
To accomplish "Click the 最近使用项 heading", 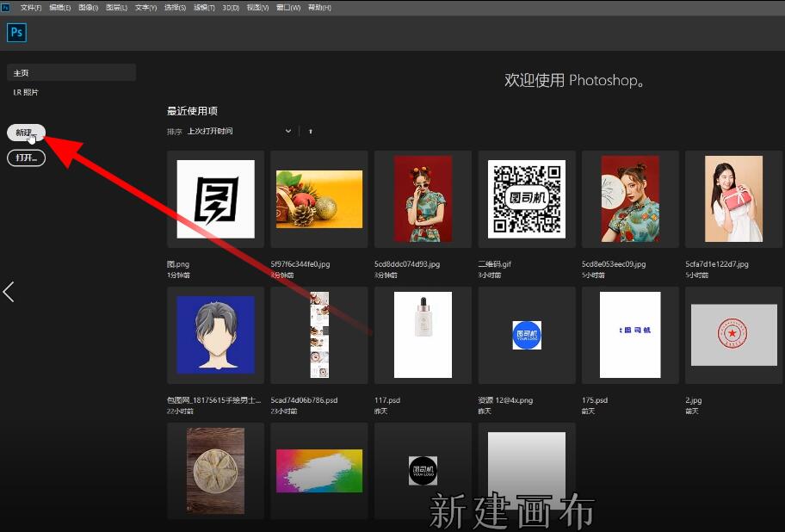I will (x=192, y=111).
